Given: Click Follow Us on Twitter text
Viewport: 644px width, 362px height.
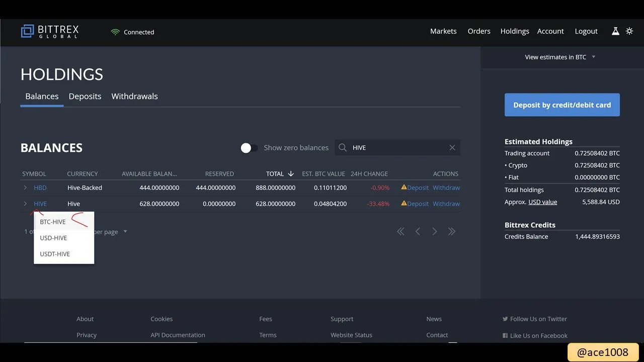Looking at the screenshot, I should tap(538, 319).
